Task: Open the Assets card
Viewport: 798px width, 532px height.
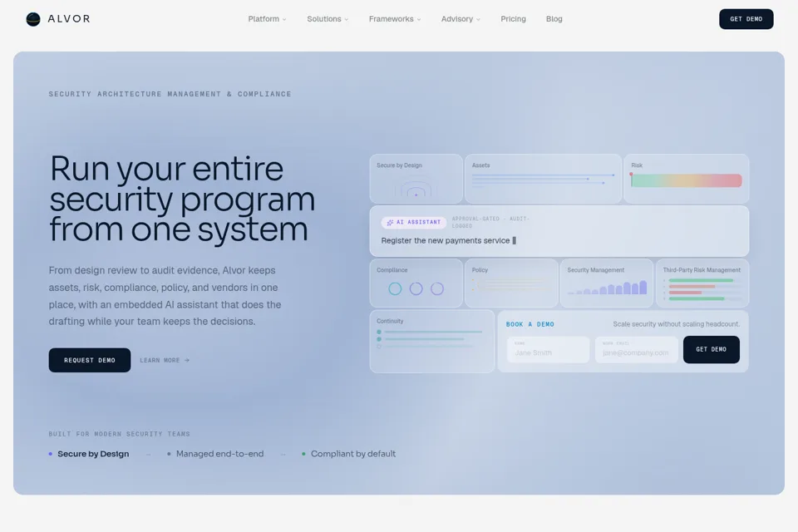Action: click(543, 179)
